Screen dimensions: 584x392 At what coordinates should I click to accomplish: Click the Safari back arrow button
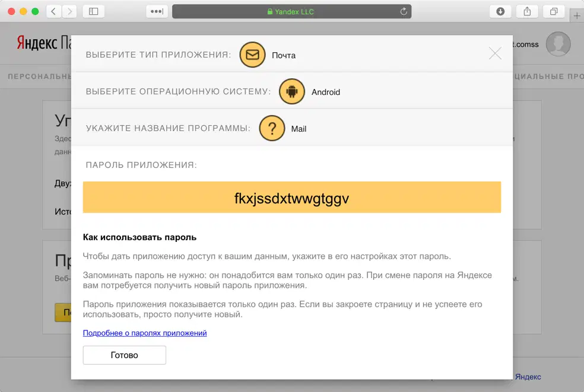point(53,11)
